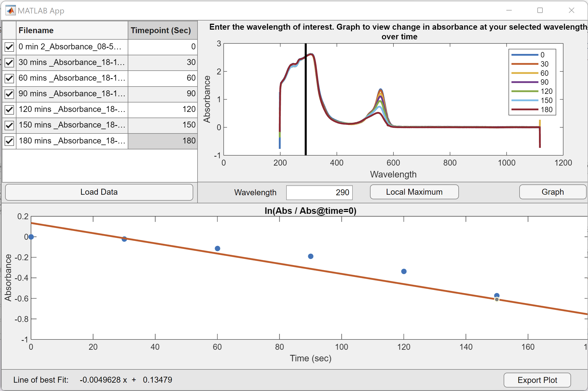This screenshot has height=391, width=588.
Task: Toggle the 180 mins _Absorbance checkbox
Action: click(9, 141)
